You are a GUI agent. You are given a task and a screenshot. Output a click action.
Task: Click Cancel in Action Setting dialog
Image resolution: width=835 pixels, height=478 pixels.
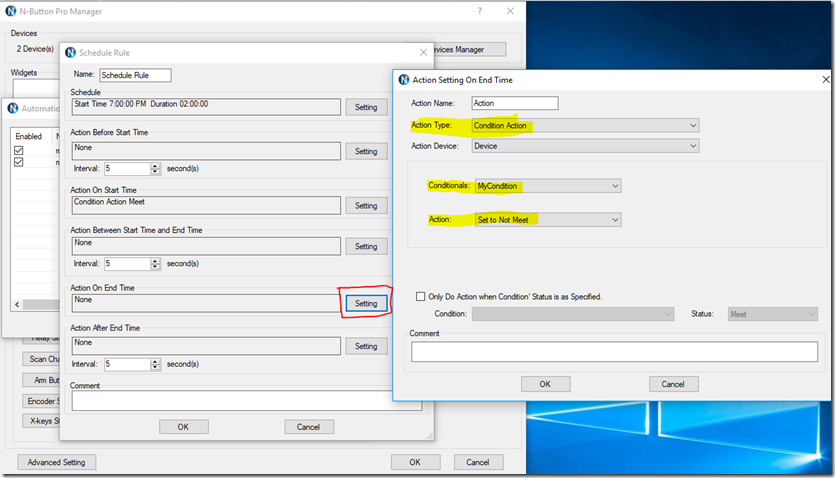tap(673, 384)
